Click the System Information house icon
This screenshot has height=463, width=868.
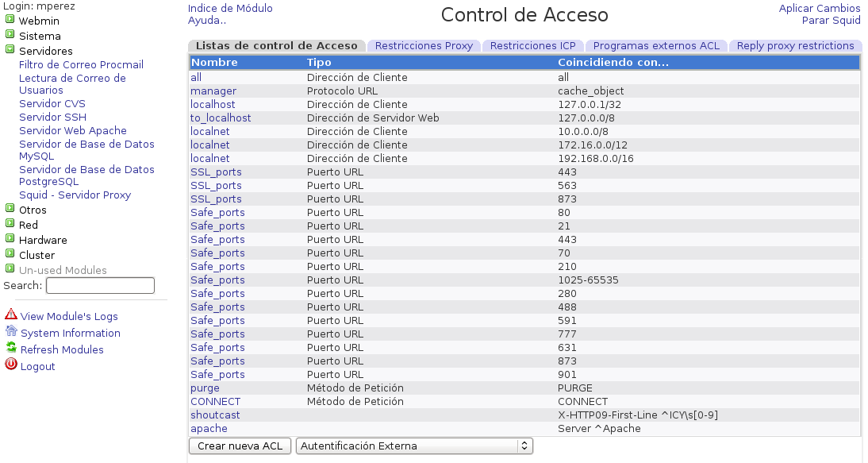(11, 332)
